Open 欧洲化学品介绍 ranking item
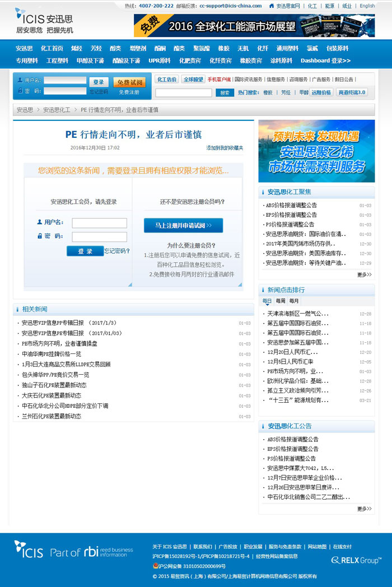 coord(298,381)
